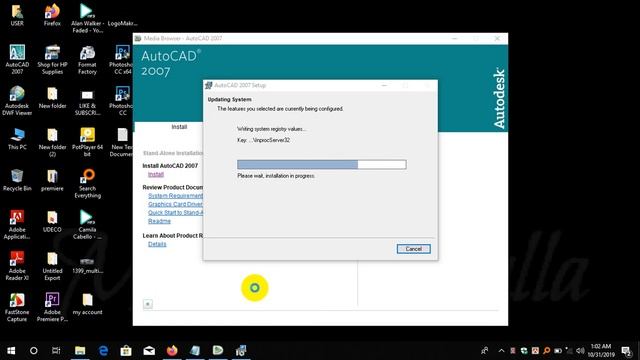Select the New folder desktop icon

52,98
